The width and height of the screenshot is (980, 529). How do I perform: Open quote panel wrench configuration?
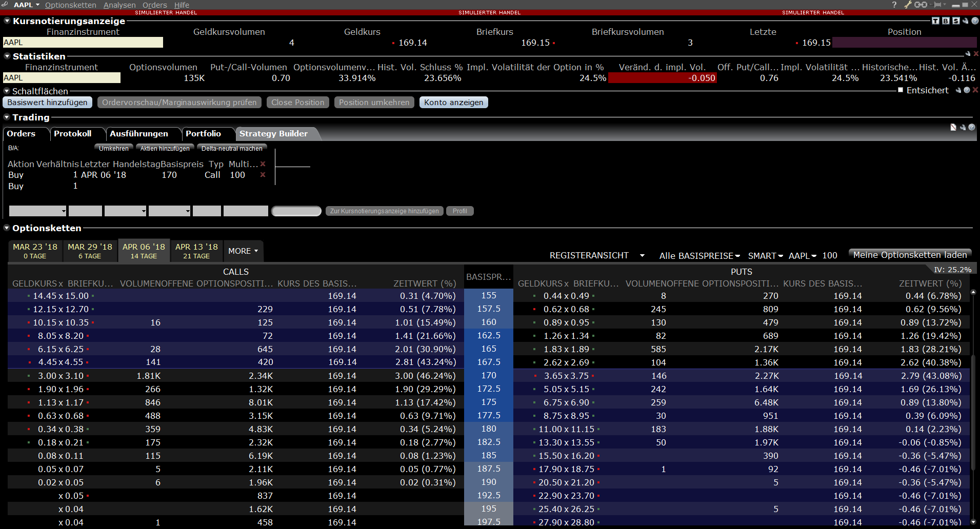(x=966, y=21)
